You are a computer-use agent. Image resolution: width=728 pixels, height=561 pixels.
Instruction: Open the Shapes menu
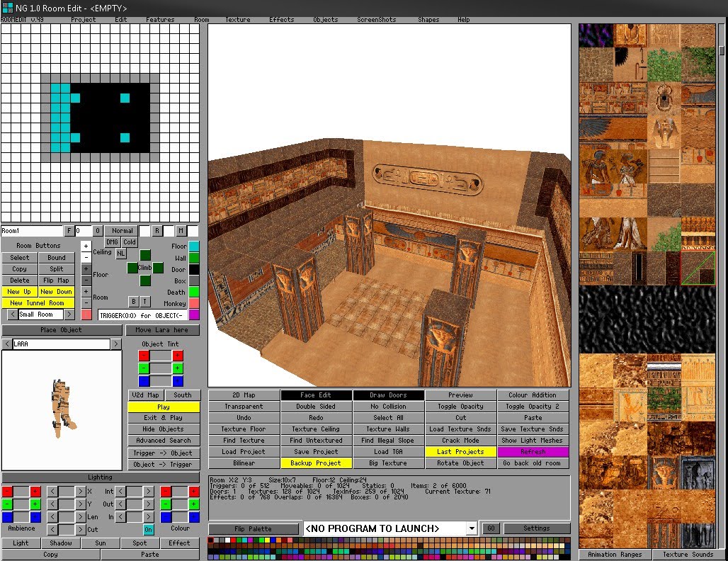click(x=428, y=20)
